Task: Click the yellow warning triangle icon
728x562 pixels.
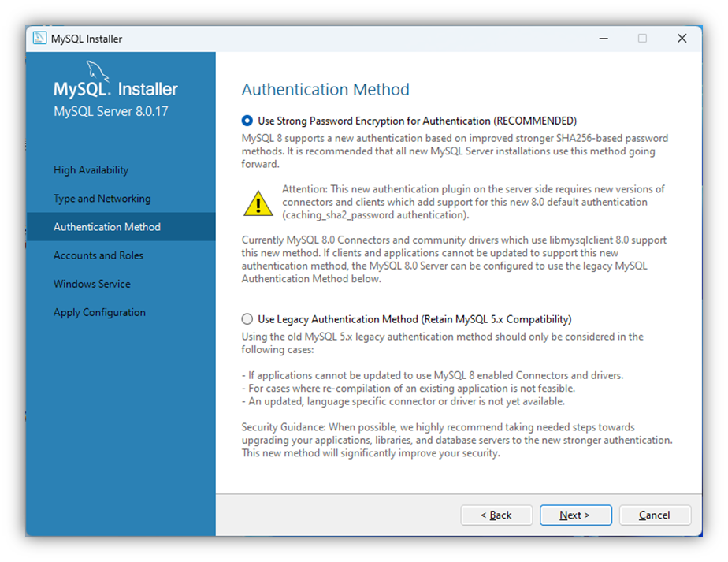Action: click(x=258, y=203)
